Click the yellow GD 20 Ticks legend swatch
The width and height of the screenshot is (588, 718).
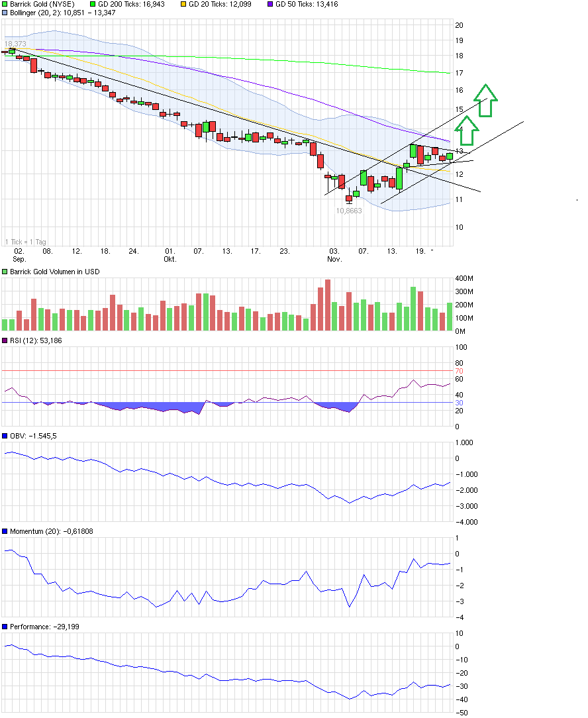point(183,4)
